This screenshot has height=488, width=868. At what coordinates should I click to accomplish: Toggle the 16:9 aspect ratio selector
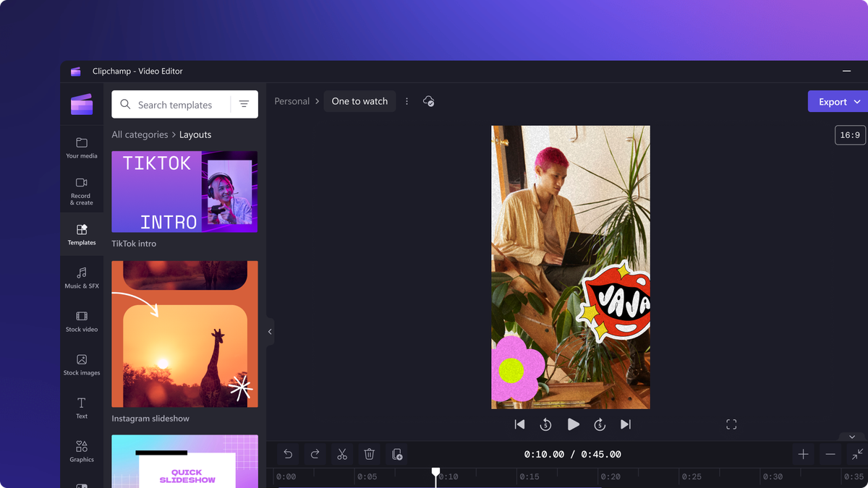tap(850, 135)
